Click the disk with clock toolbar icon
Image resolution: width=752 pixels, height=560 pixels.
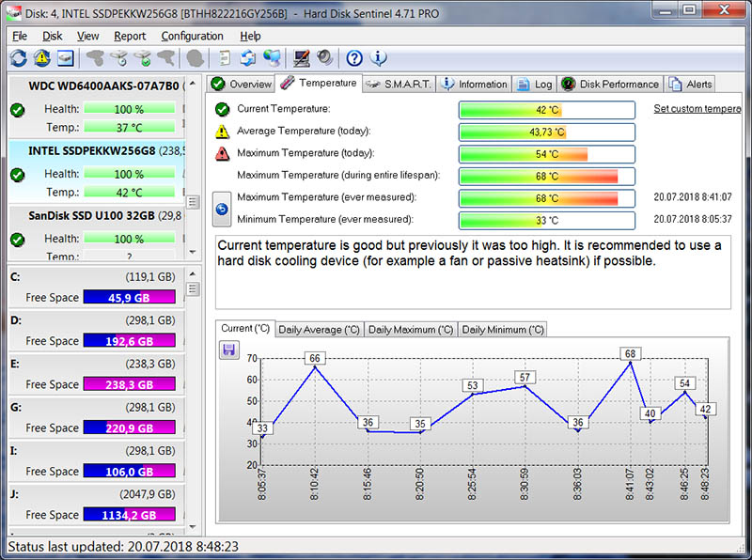point(119,58)
